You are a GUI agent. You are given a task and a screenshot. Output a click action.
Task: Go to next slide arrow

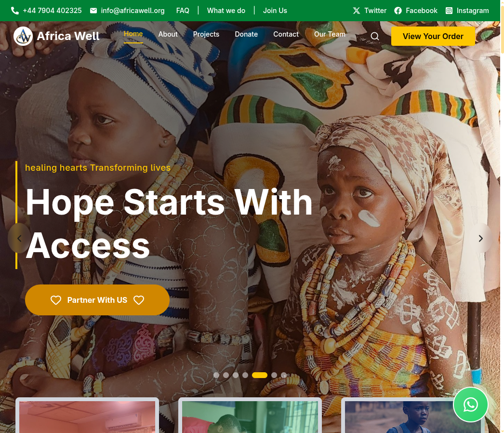pos(481,238)
